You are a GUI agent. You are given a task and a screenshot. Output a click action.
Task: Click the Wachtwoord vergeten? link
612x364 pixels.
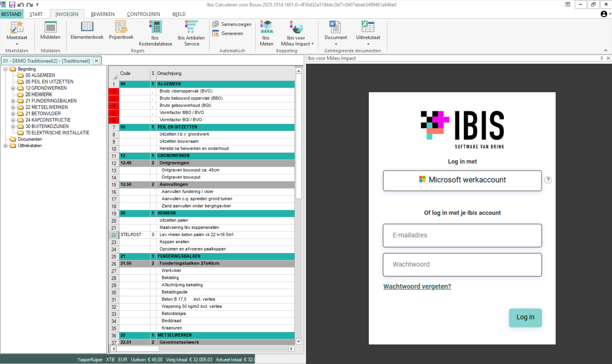pyautogui.click(x=417, y=286)
